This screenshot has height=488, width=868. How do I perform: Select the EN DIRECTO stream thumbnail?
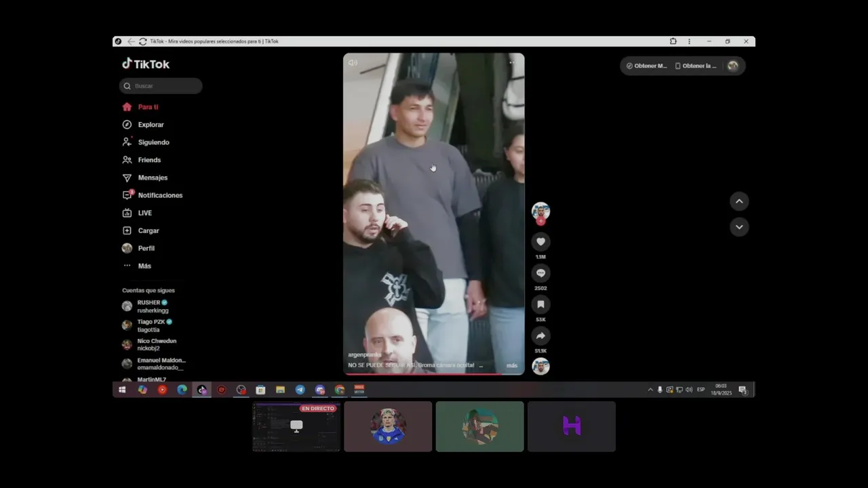[296, 426]
